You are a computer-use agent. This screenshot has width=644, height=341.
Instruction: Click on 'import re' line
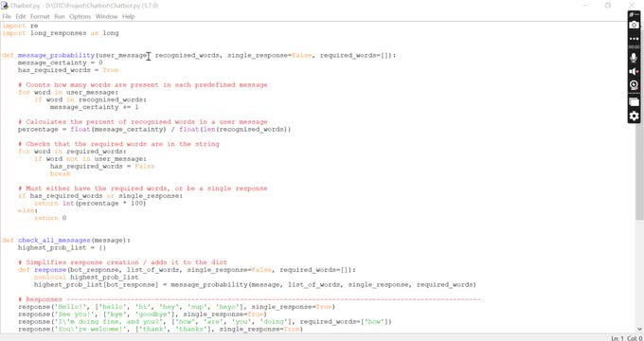20,26
